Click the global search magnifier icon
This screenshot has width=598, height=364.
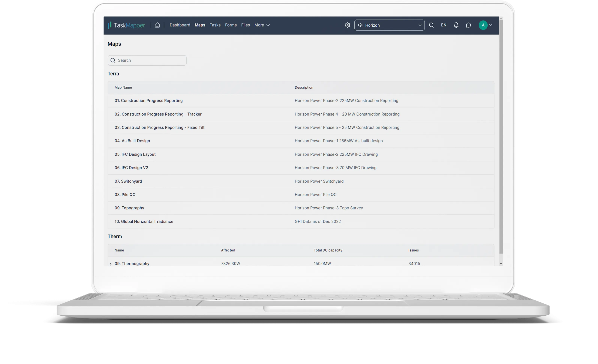(x=431, y=25)
